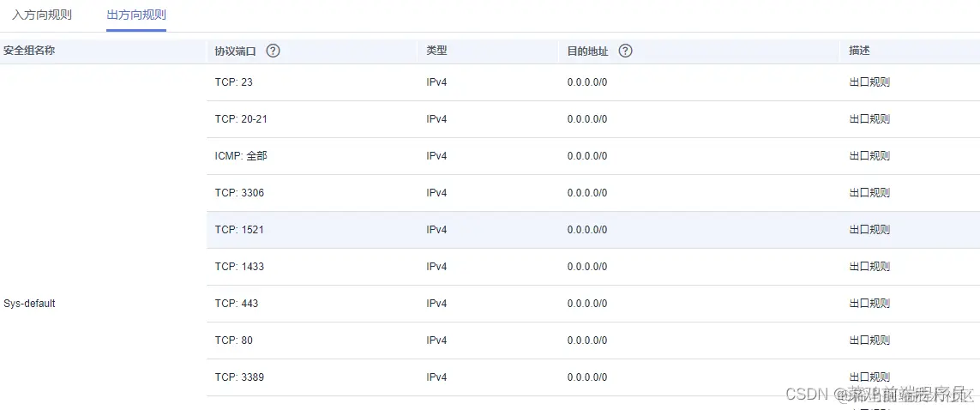Click the 安全组名称 column header

tap(29, 51)
